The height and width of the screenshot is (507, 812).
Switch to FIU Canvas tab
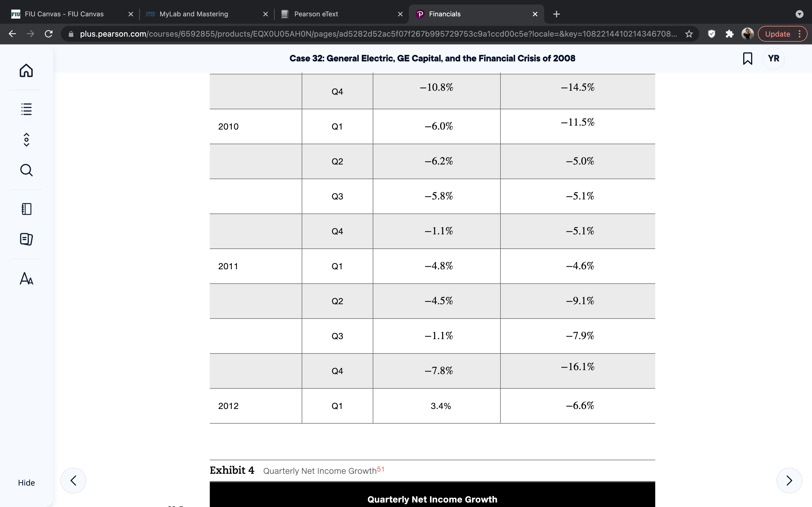pos(64,14)
